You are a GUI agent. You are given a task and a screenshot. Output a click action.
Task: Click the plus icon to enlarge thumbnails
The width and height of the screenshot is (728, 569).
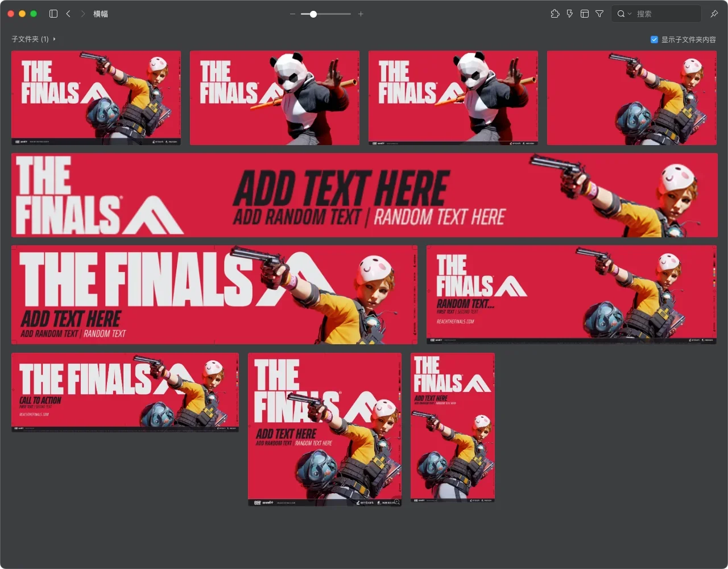pyautogui.click(x=361, y=14)
